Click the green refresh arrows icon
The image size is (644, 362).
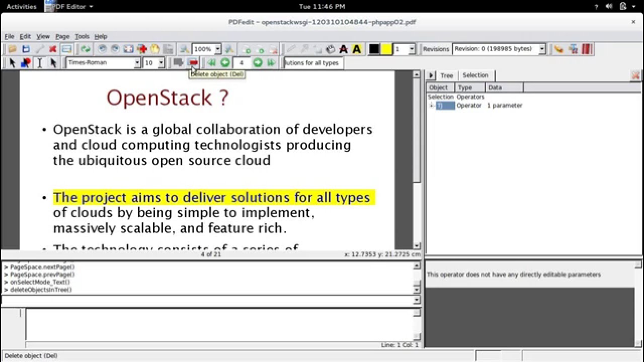[x=86, y=49]
